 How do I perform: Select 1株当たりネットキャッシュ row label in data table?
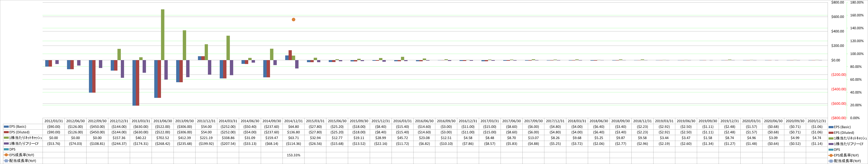tap(25, 138)
